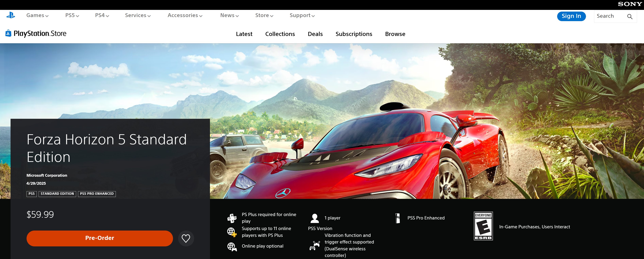This screenshot has height=259, width=644.
Task: Expand the Services dropdown menu
Action: tap(138, 16)
